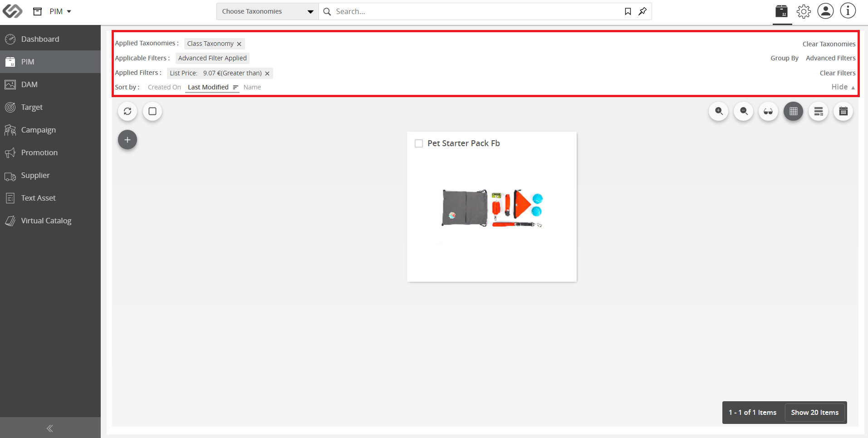Click the Pet Starter Pack product image
The height and width of the screenshot is (438, 868).
tap(492, 208)
